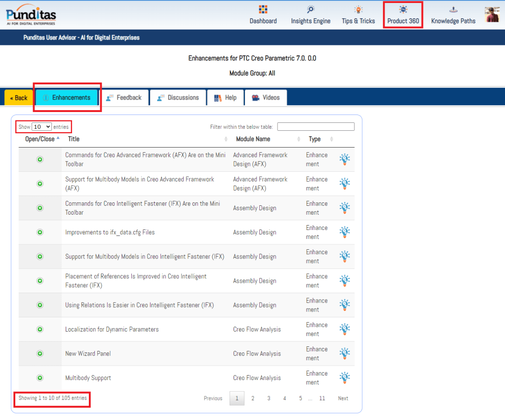
Task: Switch to the Videos tab
Action: [266, 98]
